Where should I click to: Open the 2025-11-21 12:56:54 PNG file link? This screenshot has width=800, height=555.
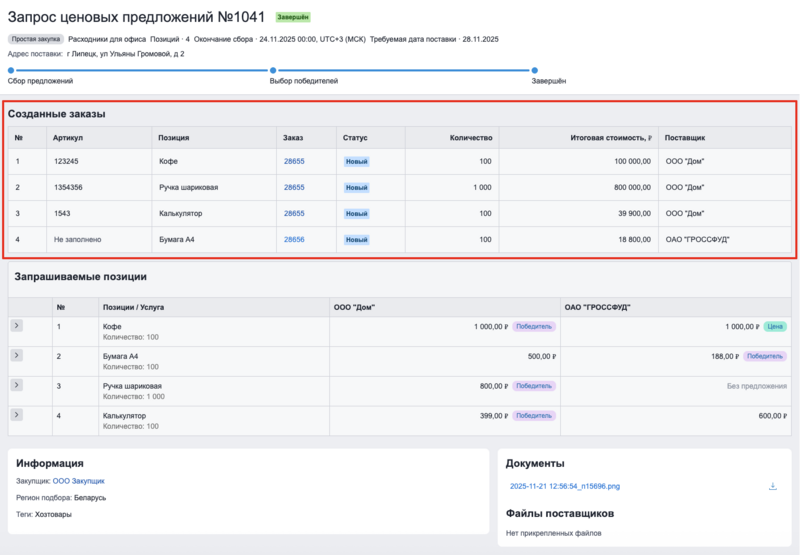click(x=564, y=486)
